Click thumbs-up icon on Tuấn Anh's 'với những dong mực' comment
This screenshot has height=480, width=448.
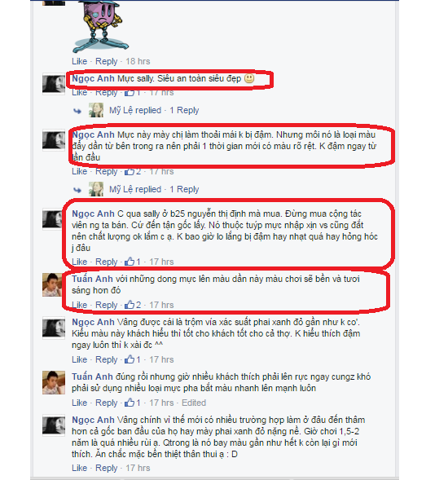point(130,305)
